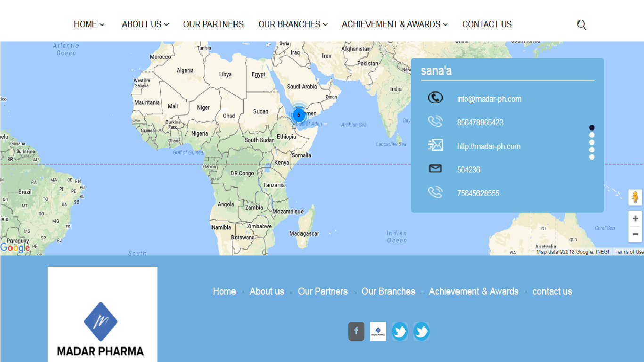Open the Twitter icon next to Madar icon
Image resolution: width=644 pixels, height=362 pixels.
(x=400, y=331)
